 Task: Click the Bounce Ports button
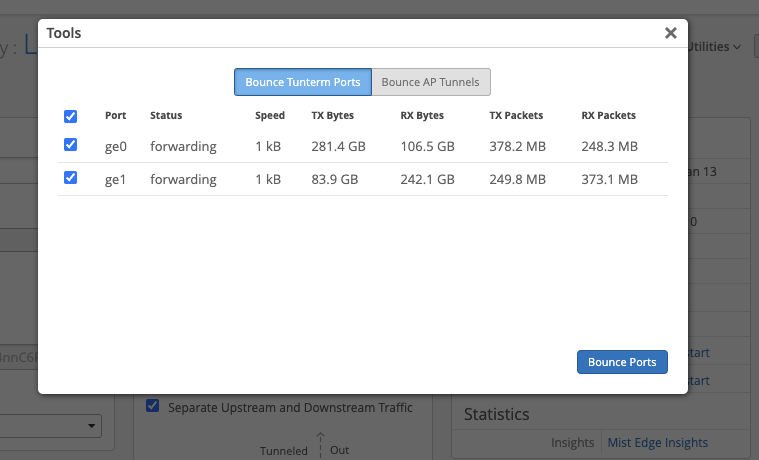[622, 362]
